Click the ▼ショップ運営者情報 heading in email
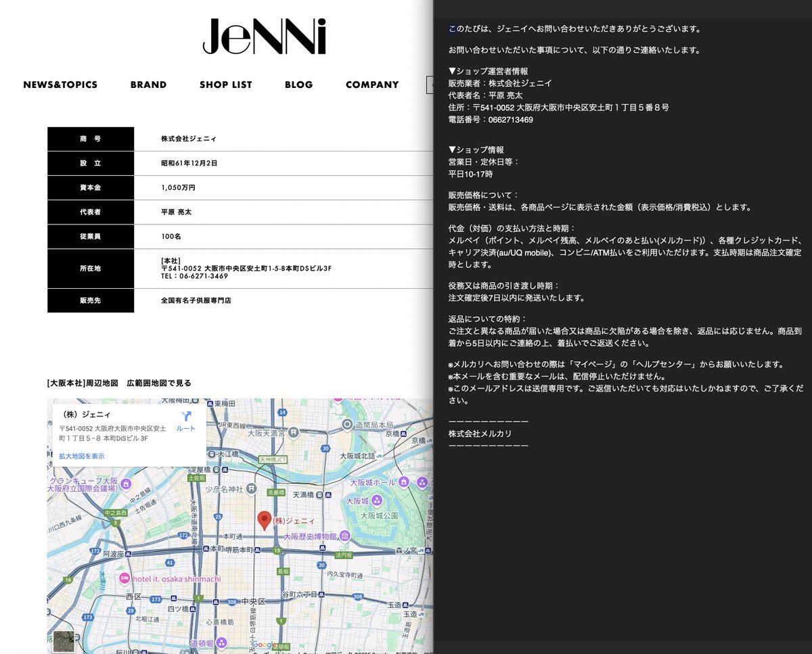Viewport: 812px width, 654px height. point(488,71)
